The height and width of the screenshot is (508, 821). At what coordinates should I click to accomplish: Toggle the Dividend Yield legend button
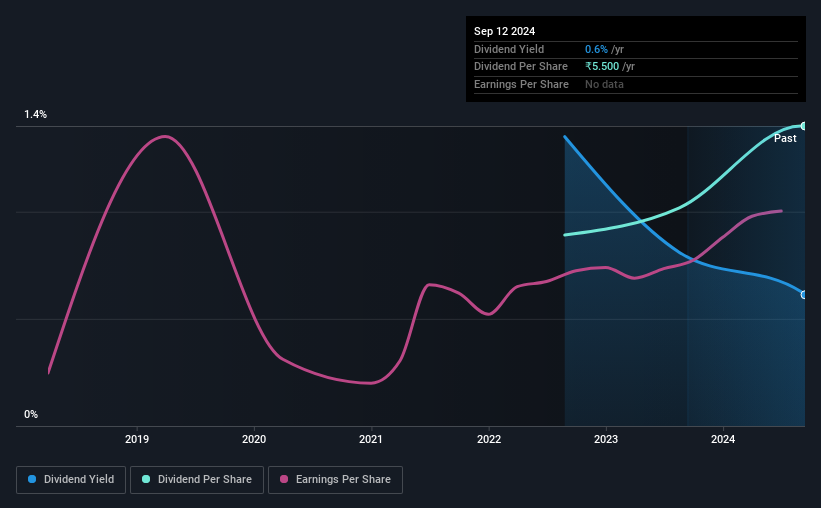point(71,480)
